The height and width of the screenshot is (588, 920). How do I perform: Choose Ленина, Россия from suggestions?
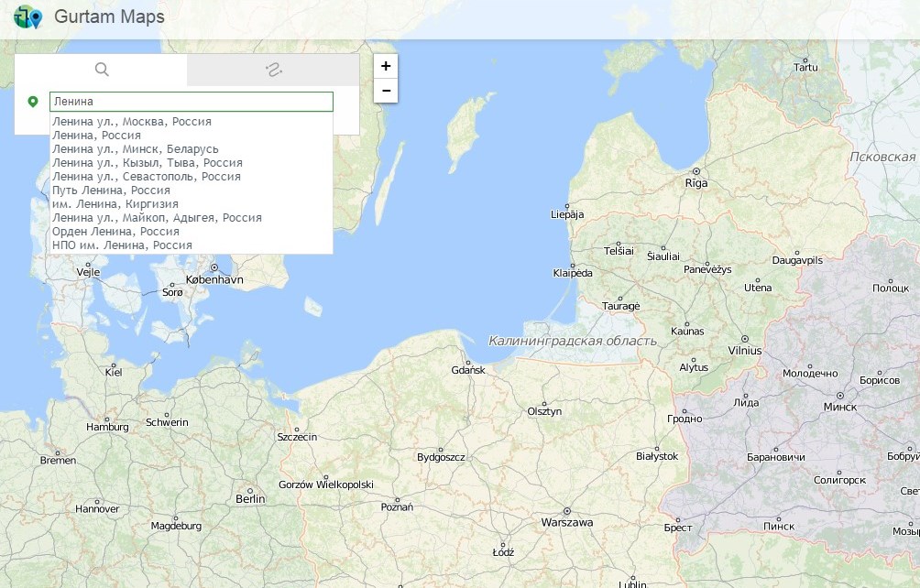96,136
